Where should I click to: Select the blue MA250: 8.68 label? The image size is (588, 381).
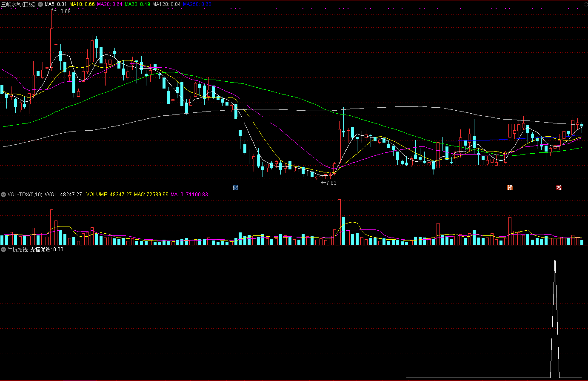coord(197,4)
